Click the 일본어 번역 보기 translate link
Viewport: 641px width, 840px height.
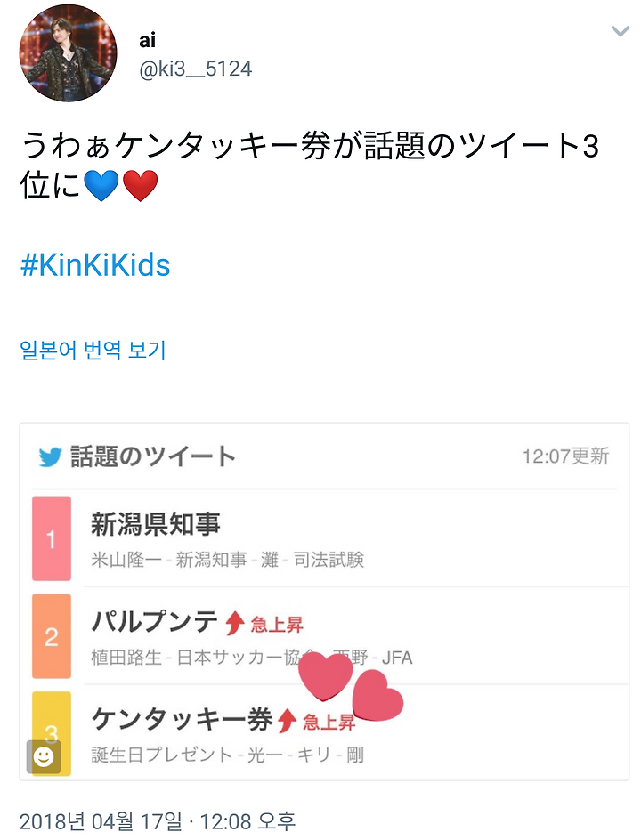[93, 351]
